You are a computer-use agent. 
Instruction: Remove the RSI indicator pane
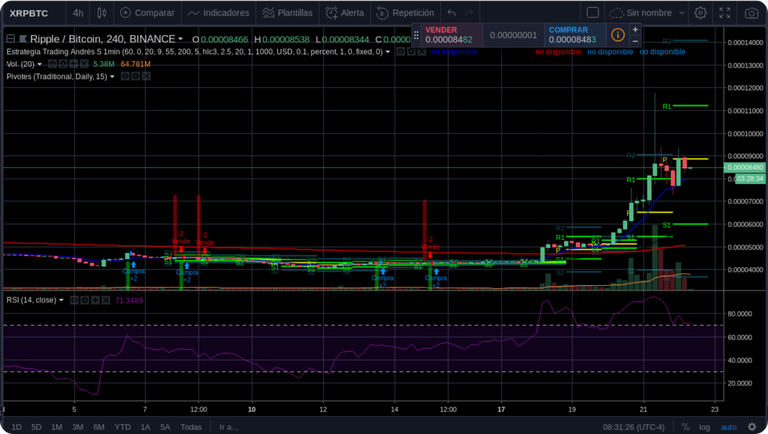click(x=106, y=300)
